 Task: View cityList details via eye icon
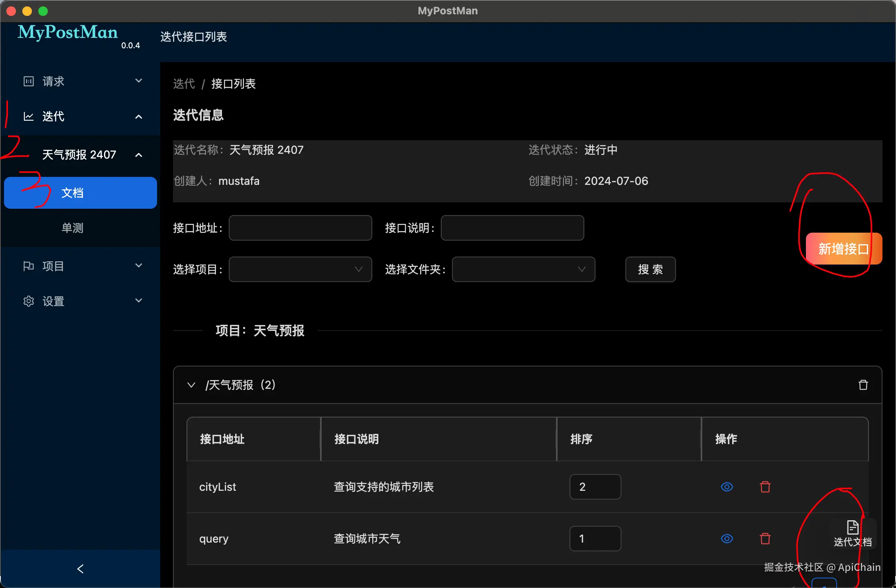(727, 487)
